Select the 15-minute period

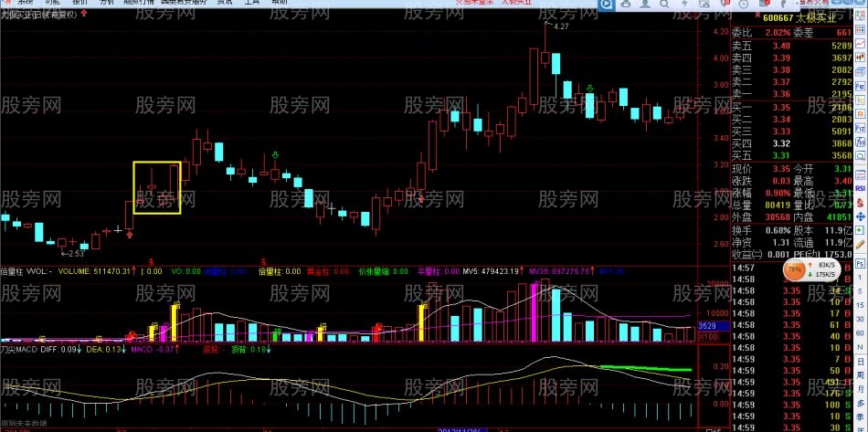860,305
